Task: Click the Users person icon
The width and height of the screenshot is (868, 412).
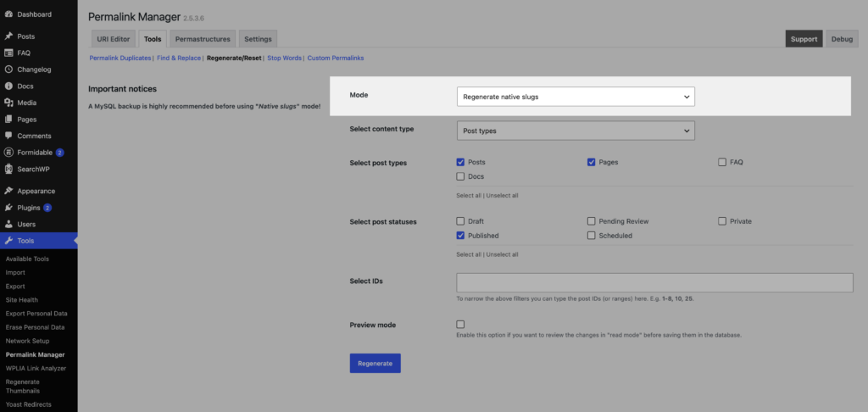Action: tap(8, 225)
